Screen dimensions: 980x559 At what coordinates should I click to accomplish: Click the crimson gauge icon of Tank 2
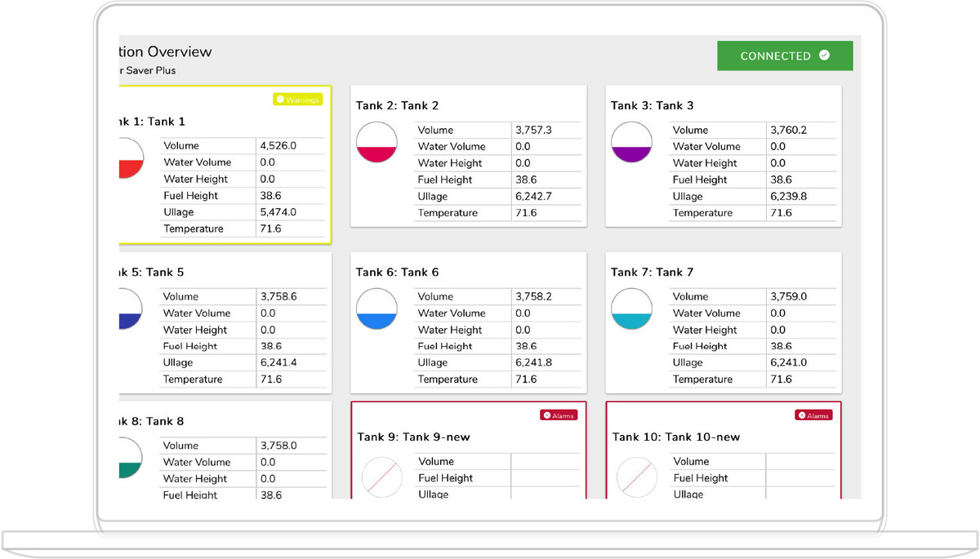(376, 142)
